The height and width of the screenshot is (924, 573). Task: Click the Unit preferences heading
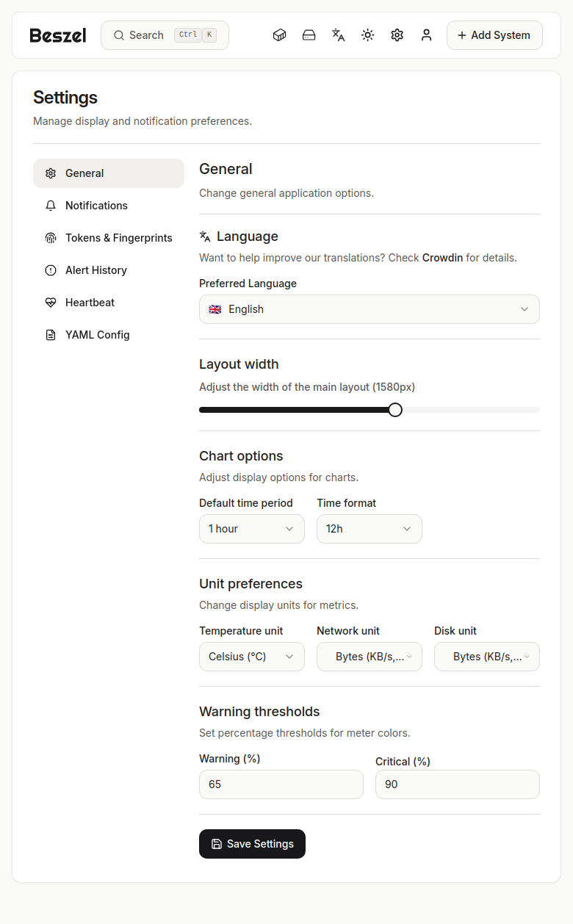tap(251, 584)
